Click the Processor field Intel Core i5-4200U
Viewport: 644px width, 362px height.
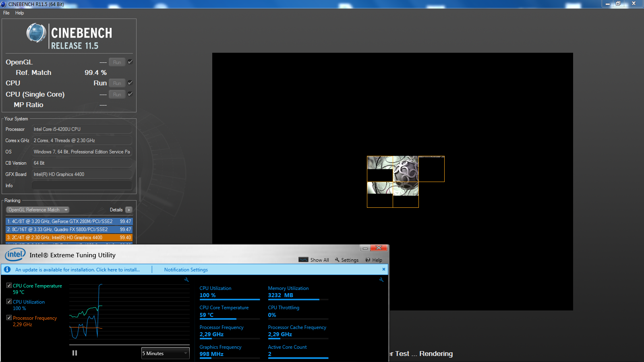82,129
